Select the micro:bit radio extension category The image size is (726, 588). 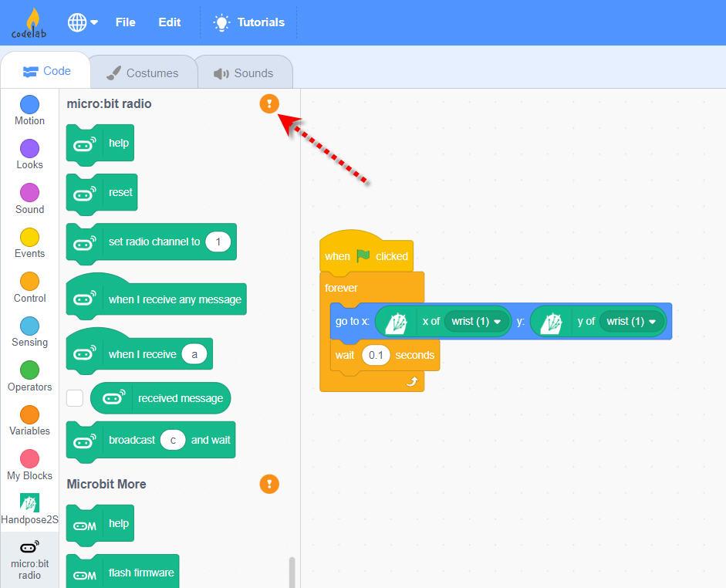coord(29,559)
